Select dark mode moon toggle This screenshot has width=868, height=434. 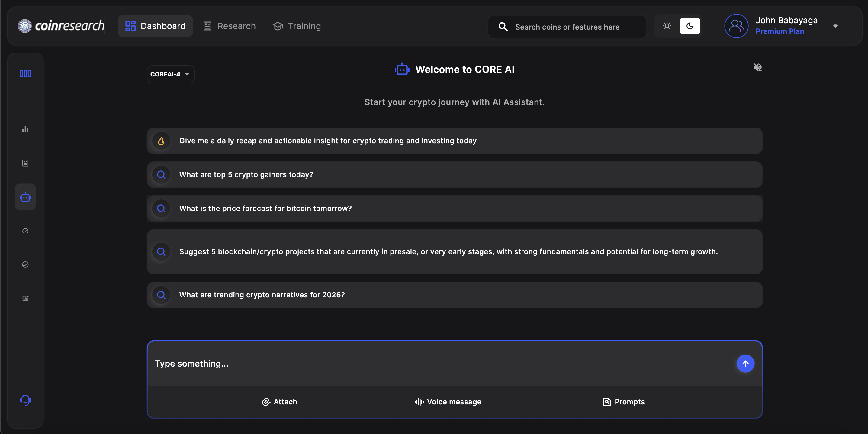[690, 26]
